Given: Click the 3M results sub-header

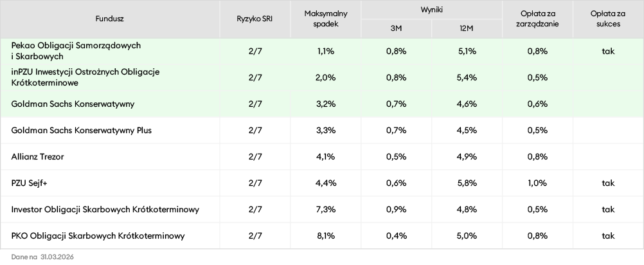Looking at the screenshot, I should click(397, 28).
